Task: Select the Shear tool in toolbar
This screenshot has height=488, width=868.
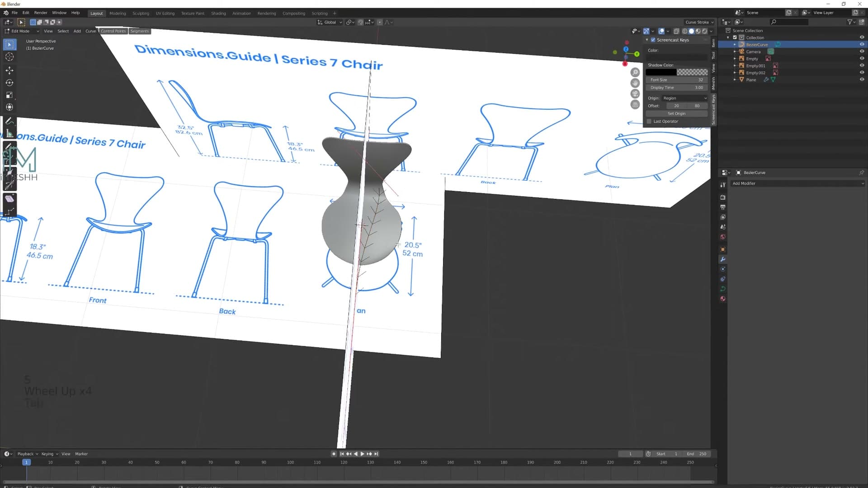Action: click(x=9, y=199)
